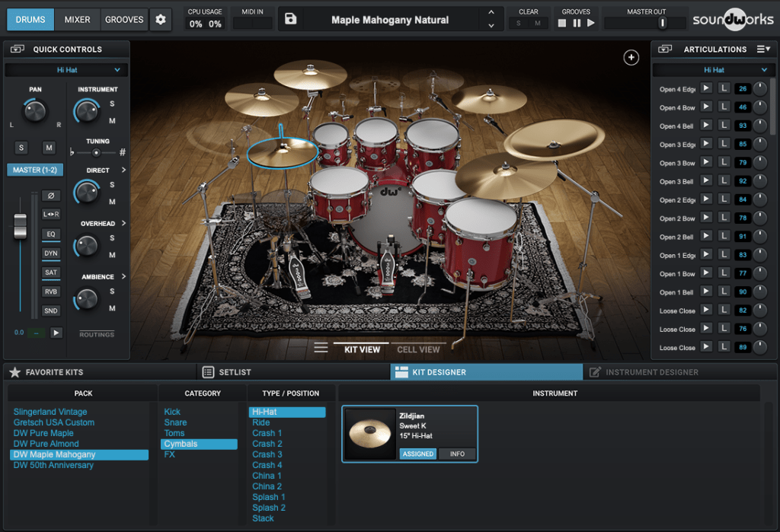Mute the channel using M under Pan

(49, 148)
